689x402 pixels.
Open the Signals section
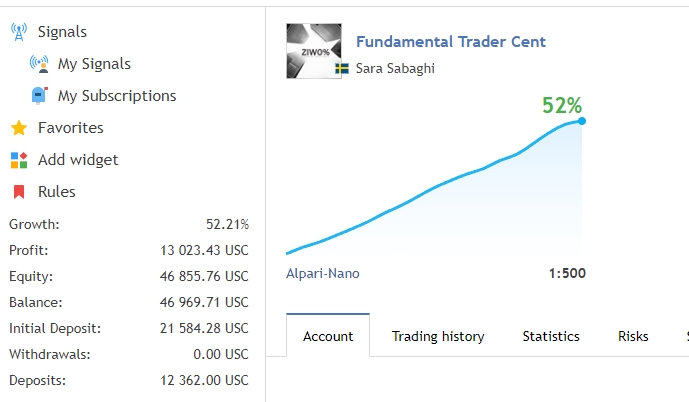(62, 32)
